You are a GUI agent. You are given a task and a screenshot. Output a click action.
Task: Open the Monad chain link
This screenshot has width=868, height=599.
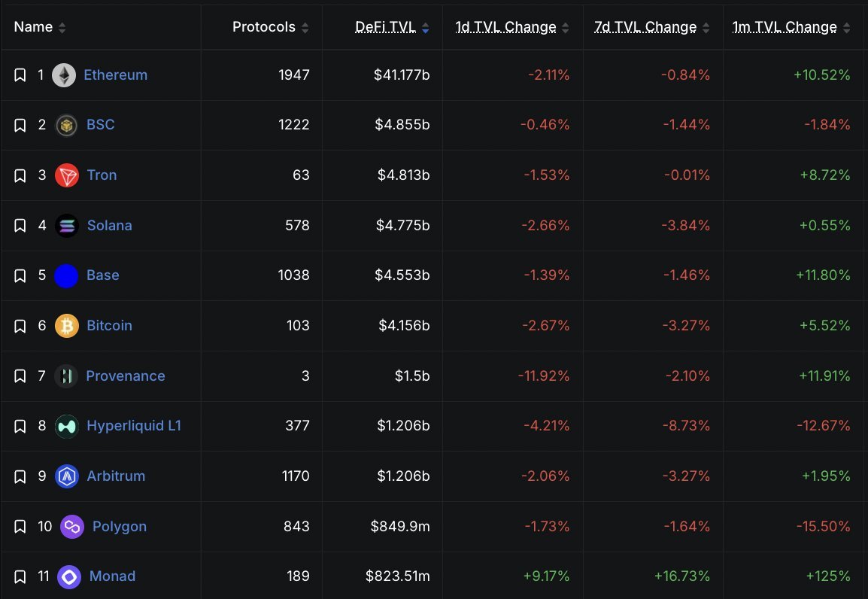point(112,576)
